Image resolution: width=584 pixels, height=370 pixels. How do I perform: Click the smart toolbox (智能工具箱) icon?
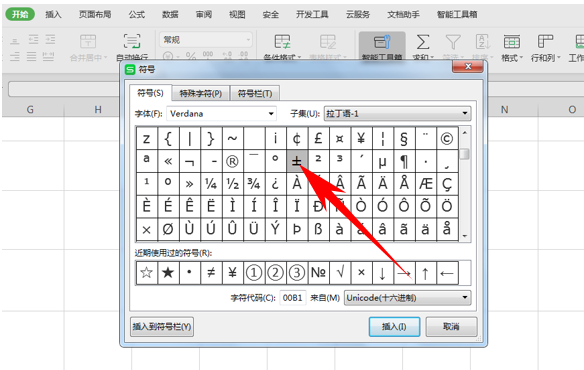(x=382, y=46)
